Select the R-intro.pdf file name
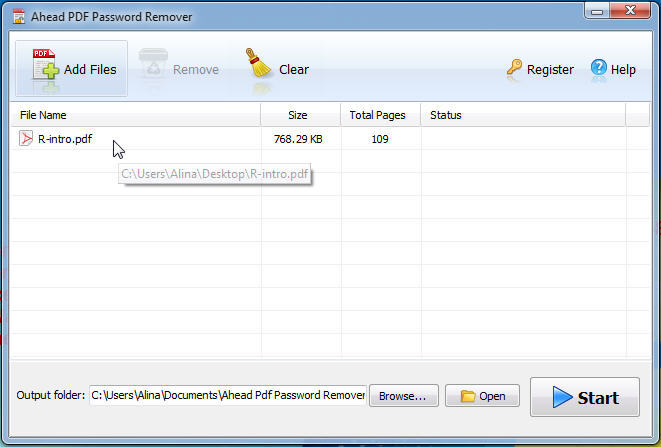Viewport: 661px width, 447px height. point(65,139)
